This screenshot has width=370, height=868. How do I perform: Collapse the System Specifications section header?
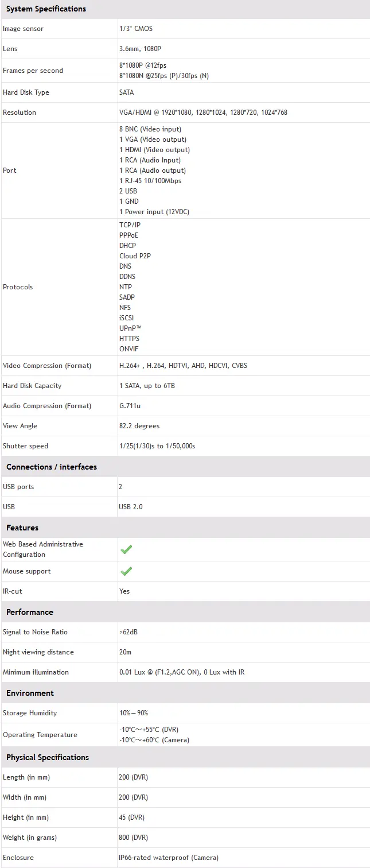click(x=46, y=9)
